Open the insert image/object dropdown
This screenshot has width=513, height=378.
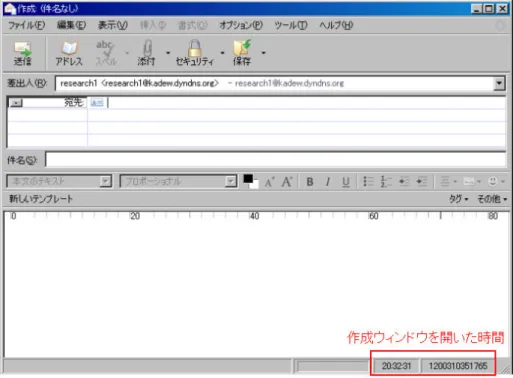point(472,182)
